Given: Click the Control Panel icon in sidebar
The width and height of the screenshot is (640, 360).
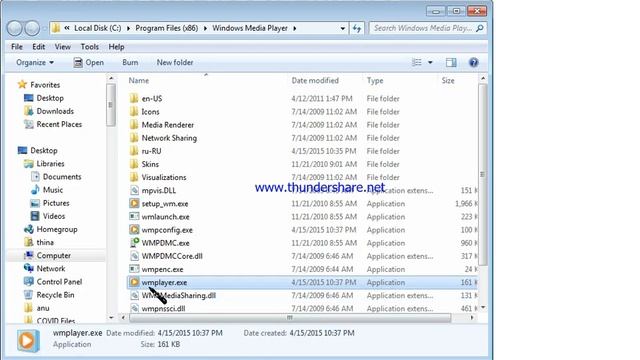Looking at the screenshot, I should tap(28, 282).
